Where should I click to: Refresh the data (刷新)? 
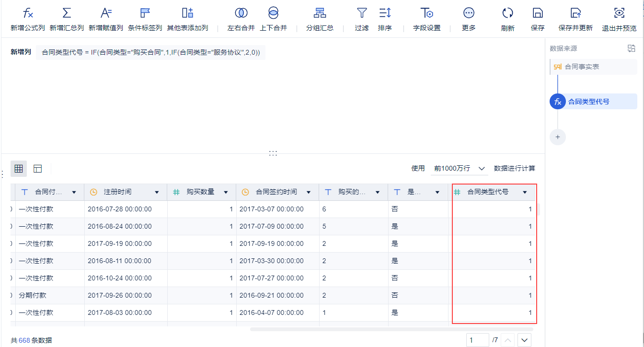pyautogui.click(x=507, y=19)
